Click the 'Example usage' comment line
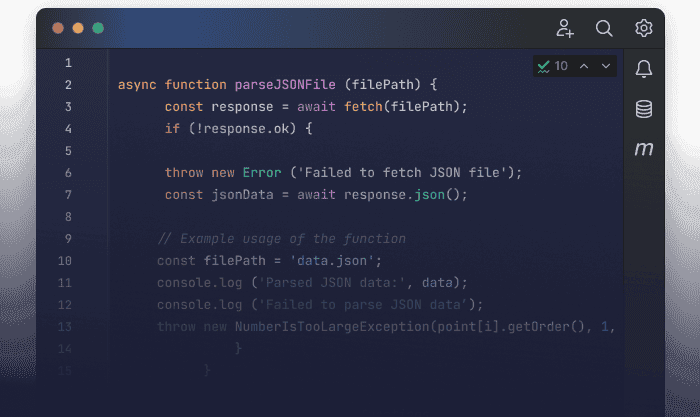The image size is (700, 417). coord(281,239)
